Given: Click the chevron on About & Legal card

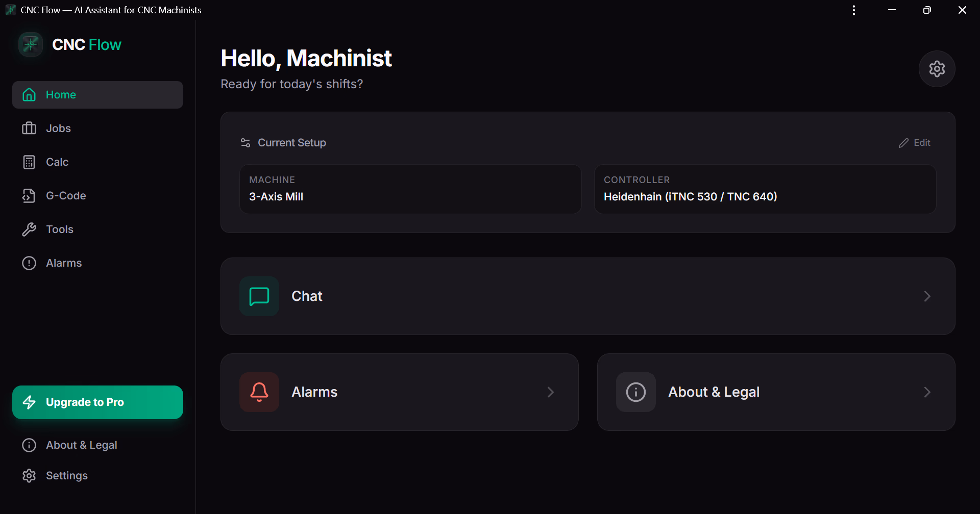Looking at the screenshot, I should click(927, 392).
